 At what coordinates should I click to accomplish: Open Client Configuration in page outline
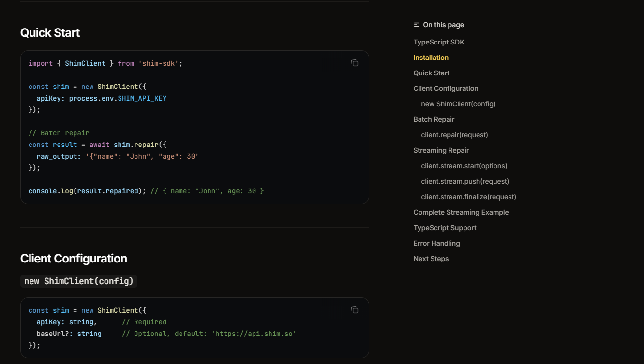tap(446, 88)
